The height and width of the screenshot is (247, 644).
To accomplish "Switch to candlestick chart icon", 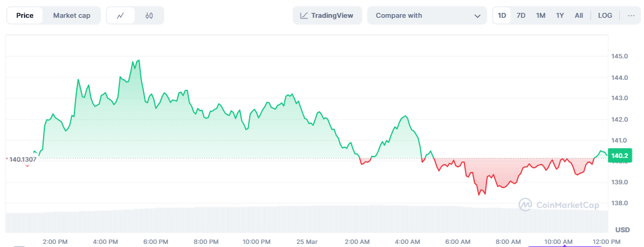I will click(149, 15).
